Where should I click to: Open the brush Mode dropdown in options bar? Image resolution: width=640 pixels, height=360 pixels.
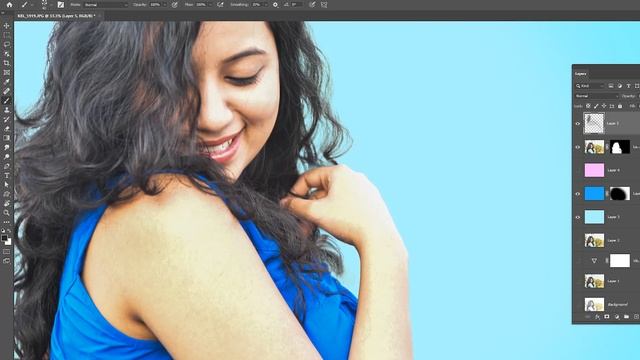click(106, 4)
